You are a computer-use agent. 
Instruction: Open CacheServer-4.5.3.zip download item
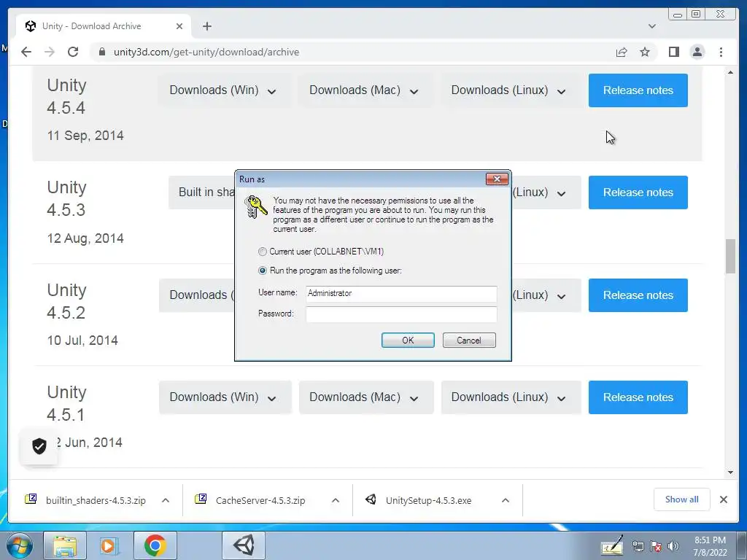pos(252,500)
